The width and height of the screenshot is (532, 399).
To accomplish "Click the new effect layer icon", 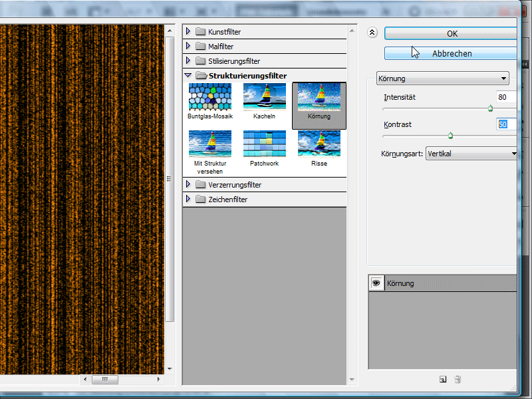I will point(443,379).
